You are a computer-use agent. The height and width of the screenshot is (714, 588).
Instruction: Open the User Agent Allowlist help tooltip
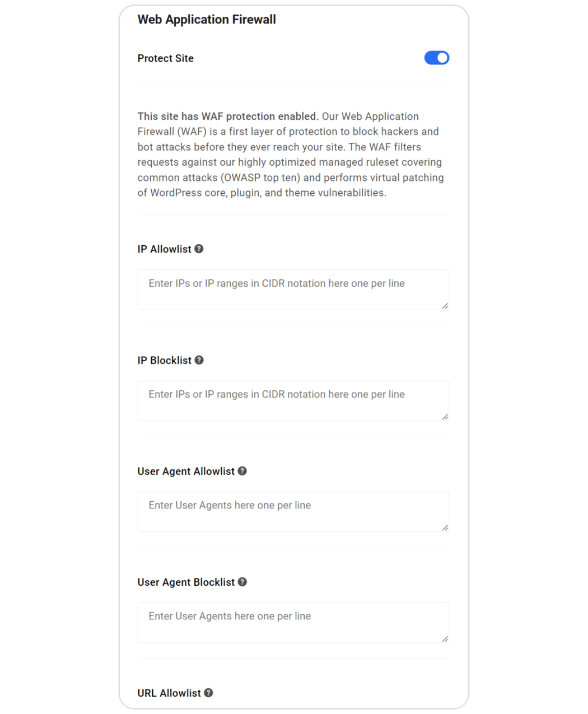[242, 471]
